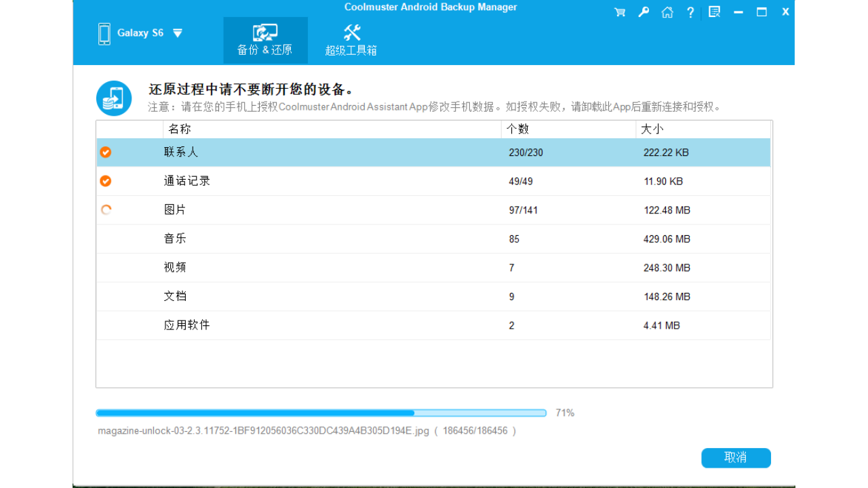Open the log/feedback panel icon
The height and width of the screenshot is (488, 868).
pyautogui.click(x=713, y=12)
